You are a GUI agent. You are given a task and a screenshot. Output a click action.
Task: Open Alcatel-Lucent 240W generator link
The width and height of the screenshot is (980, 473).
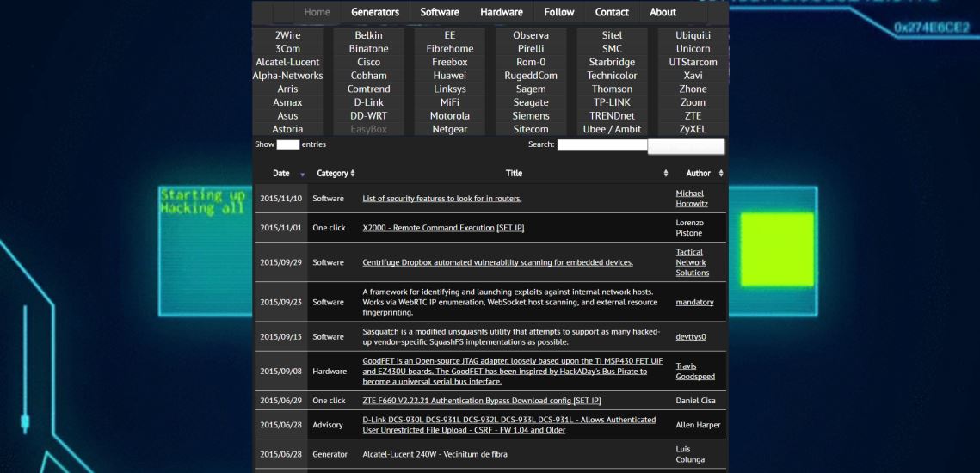tap(435, 454)
